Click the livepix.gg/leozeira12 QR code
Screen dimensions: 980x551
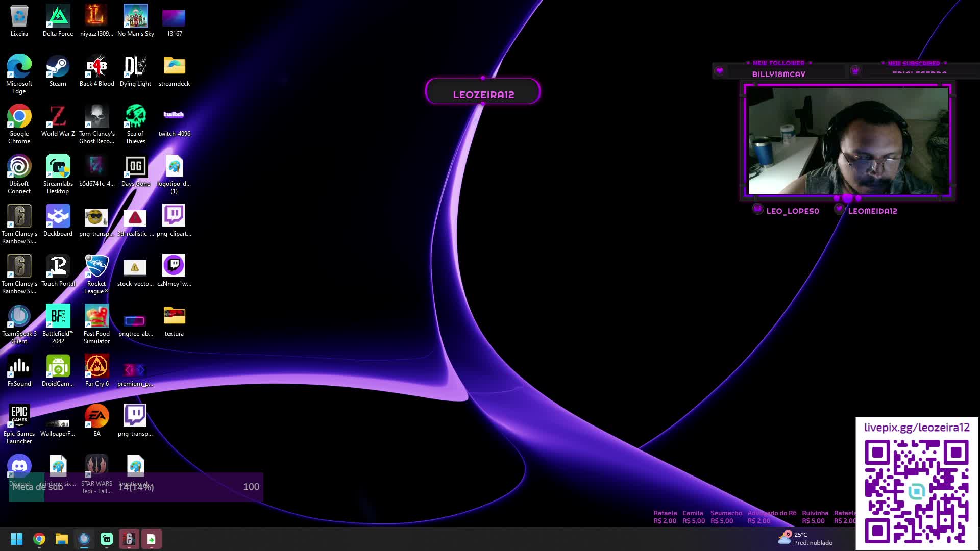click(917, 491)
